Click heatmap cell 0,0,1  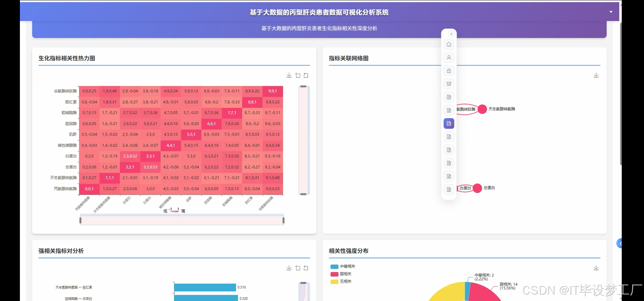[89, 189]
